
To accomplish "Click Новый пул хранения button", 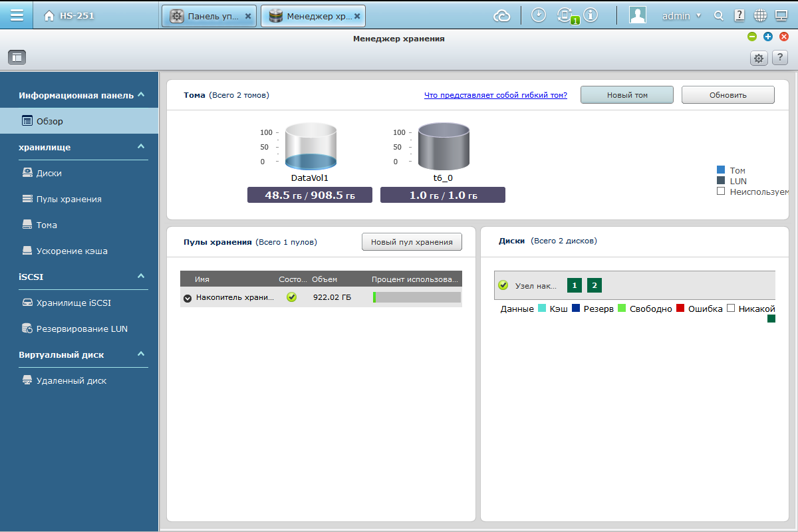I will 412,242.
